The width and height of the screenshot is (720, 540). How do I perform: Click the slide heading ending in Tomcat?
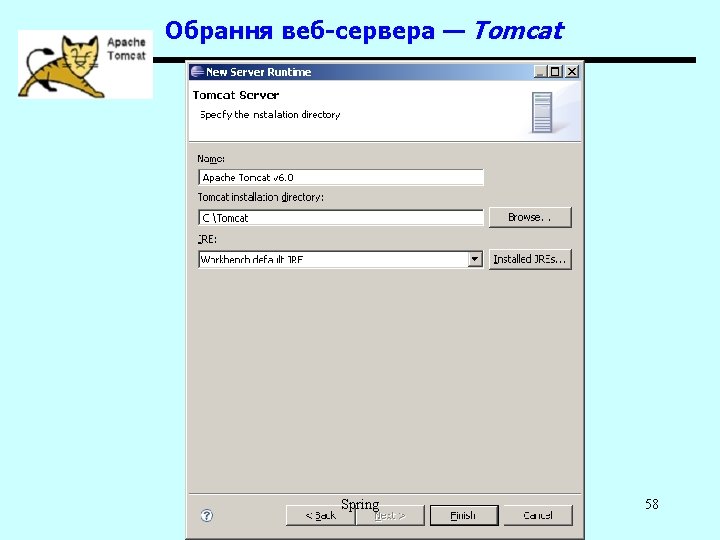[364, 31]
